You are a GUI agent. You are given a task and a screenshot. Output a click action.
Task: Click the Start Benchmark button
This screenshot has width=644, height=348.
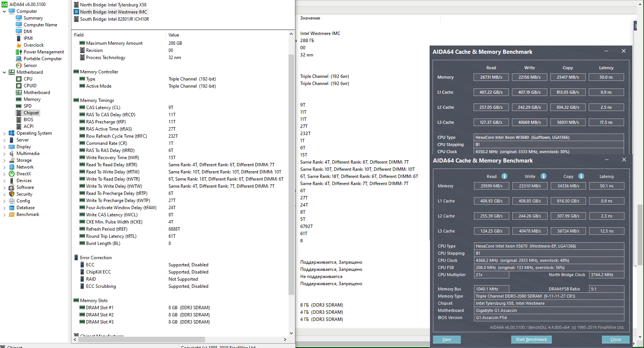pyautogui.click(x=531, y=339)
